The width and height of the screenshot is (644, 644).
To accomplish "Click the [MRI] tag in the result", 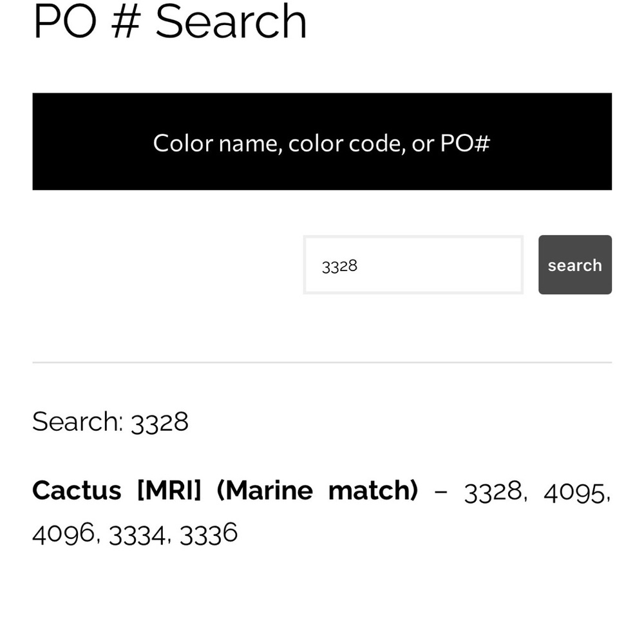I will [169, 491].
